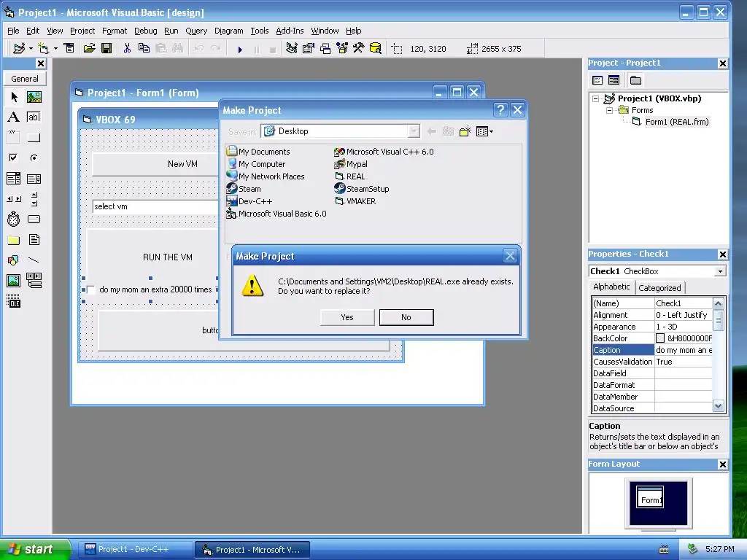Viewport: 747px width, 560px height.
Task: Click the Menu Editor toolbar icon
Action: (69, 48)
